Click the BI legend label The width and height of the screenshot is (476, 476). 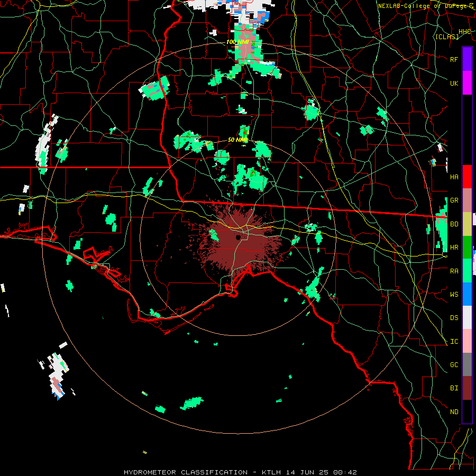pyautogui.click(x=454, y=388)
